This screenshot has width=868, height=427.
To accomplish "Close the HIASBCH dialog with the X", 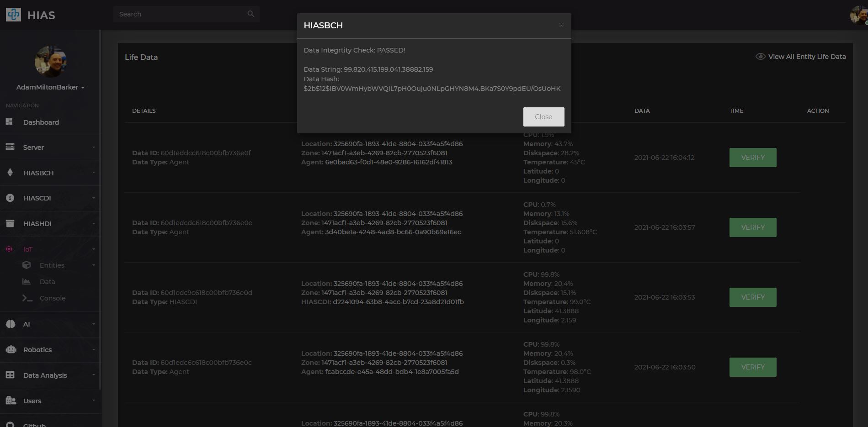I will click(x=561, y=25).
